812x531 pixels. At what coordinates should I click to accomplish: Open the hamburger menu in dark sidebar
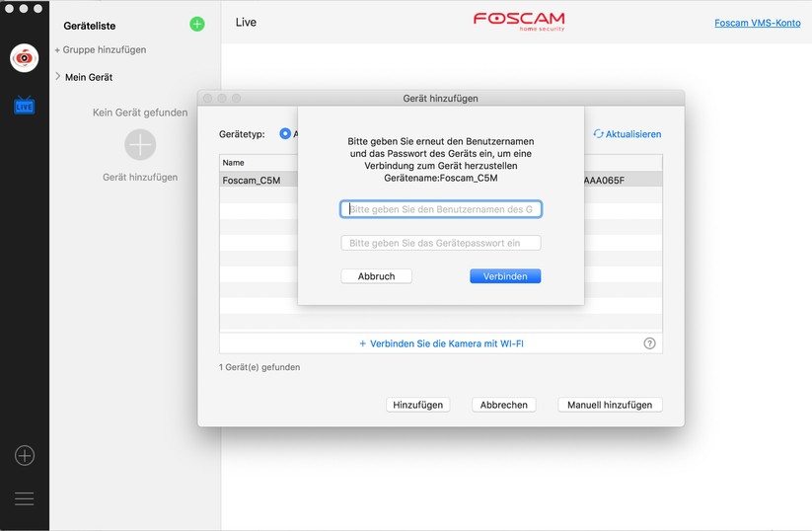pos(25,498)
